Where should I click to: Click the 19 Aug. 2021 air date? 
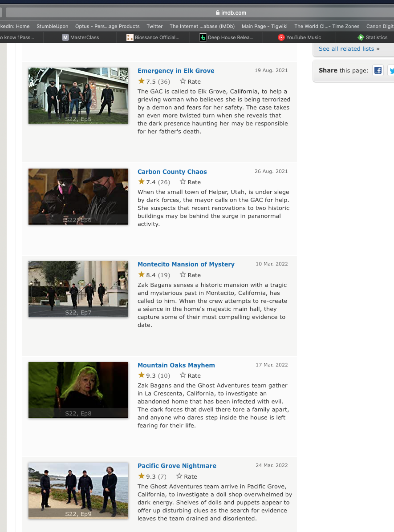(271, 70)
